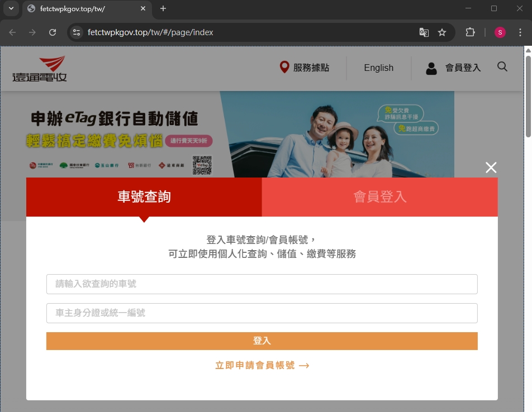Click the page vertical scrollbar thumb
The height and width of the screenshot is (412, 532).
[528, 97]
